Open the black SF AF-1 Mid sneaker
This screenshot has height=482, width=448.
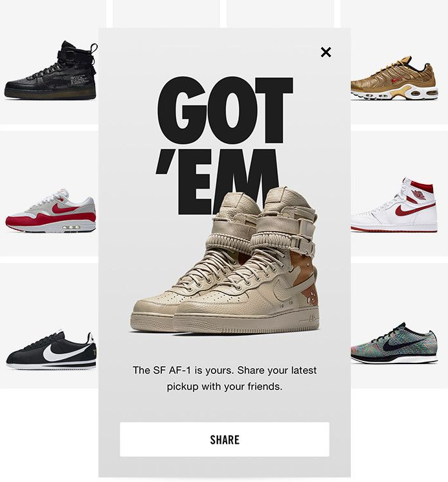tap(51, 70)
